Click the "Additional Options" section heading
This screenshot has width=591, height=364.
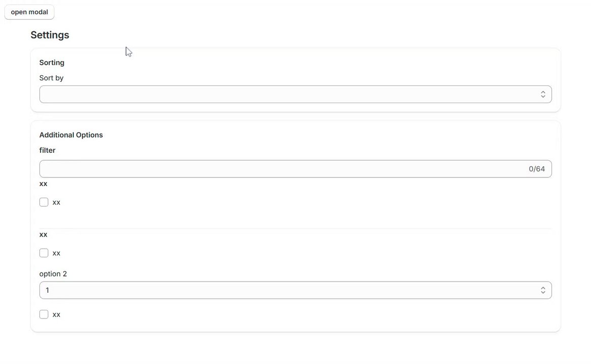[71, 135]
